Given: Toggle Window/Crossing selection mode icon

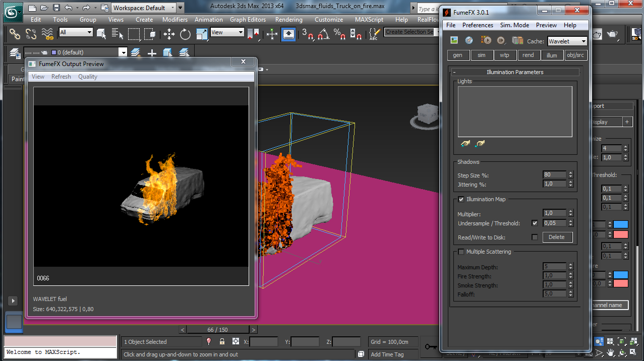Looking at the screenshot, I should click(x=150, y=34).
